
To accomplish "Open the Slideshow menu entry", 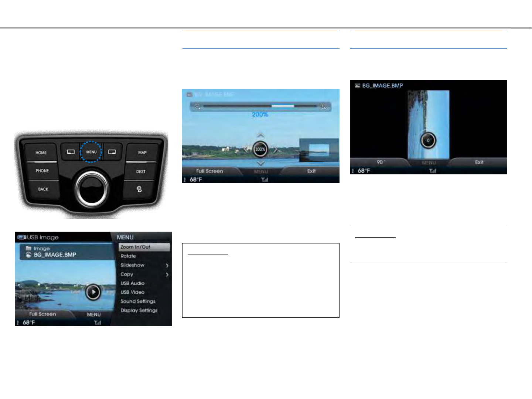I will (x=144, y=265).
